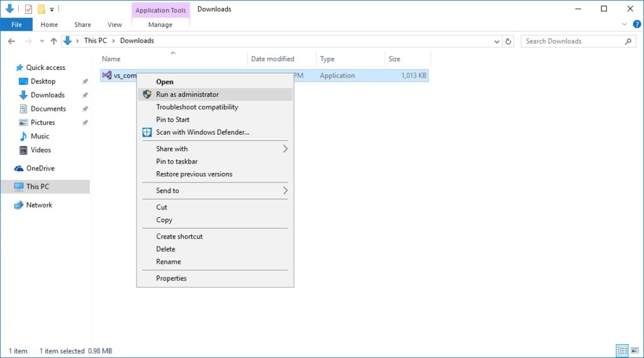The height and width of the screenshot is (358, 644).
Task: Click the 1,013 KB size cell
Action: [x=414, y=76]
